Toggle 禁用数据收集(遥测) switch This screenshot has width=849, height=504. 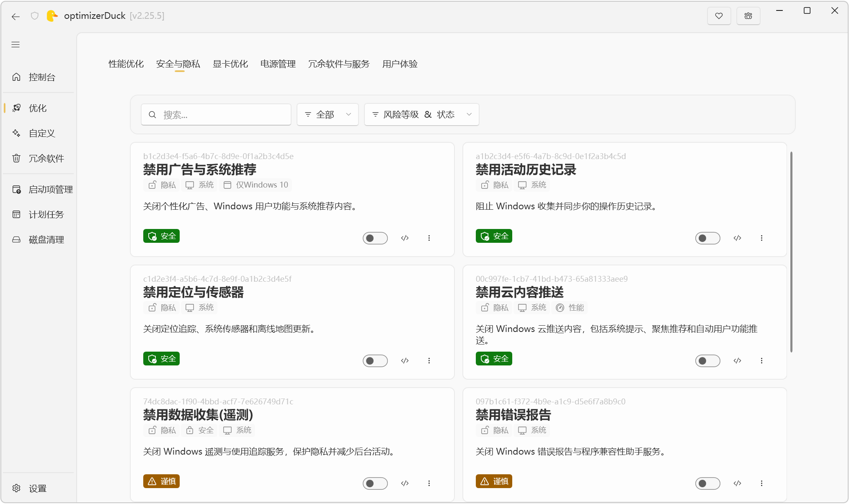click(x=375, y=483)
